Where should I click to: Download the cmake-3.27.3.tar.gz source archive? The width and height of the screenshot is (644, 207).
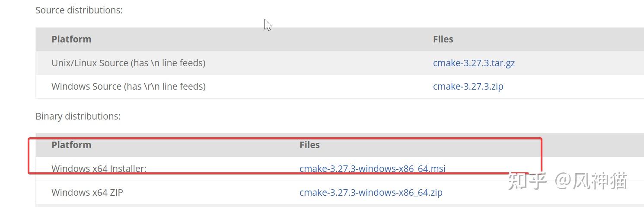click(x=474, y=63)
